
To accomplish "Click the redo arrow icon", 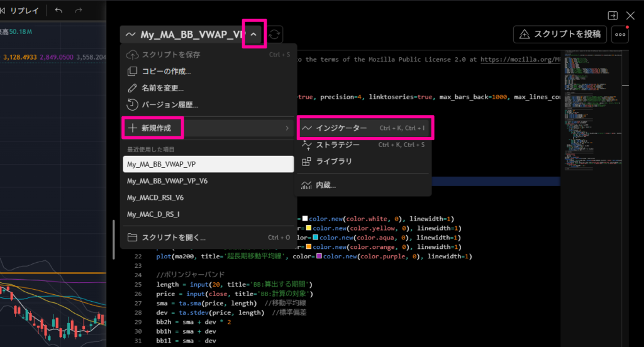I will [x=79, y=11].
